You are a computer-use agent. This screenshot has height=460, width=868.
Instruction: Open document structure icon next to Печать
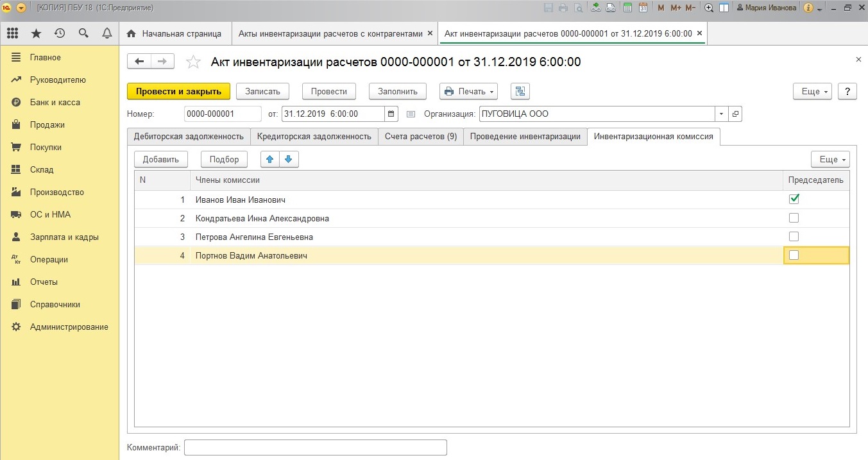coord(520,91)
